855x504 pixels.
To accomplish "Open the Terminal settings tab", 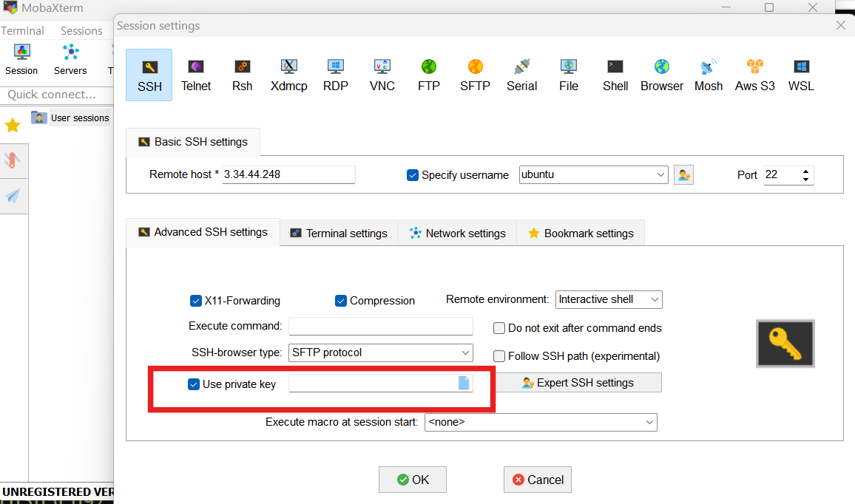I will 339,234.
